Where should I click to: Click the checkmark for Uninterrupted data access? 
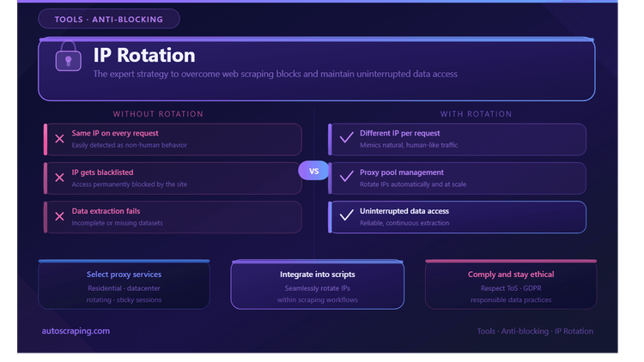[347, 215]
